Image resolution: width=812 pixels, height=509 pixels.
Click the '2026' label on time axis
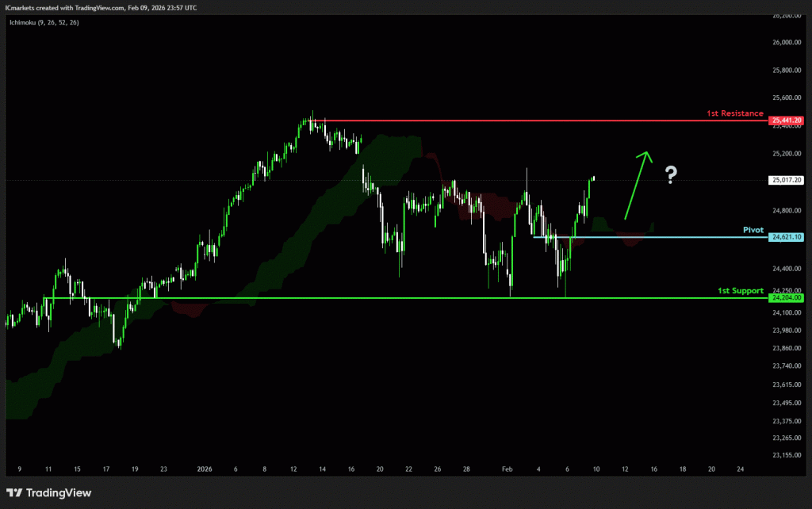point(205,469)
